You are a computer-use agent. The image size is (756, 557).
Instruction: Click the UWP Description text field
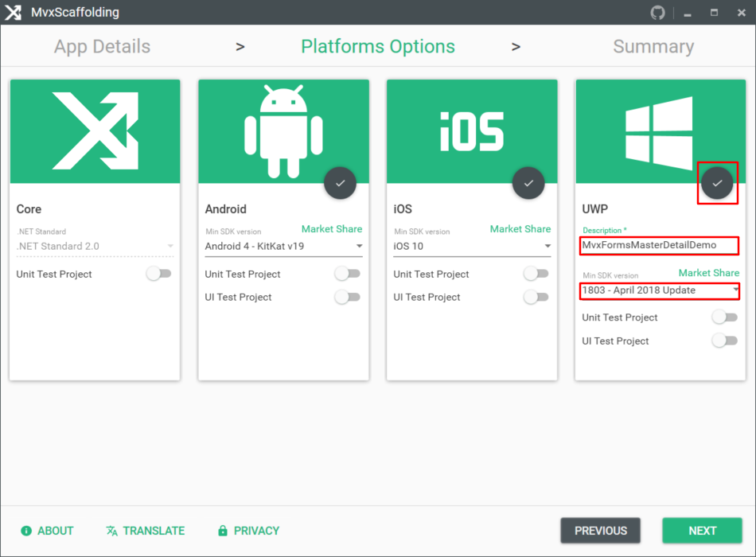[659, 245]
